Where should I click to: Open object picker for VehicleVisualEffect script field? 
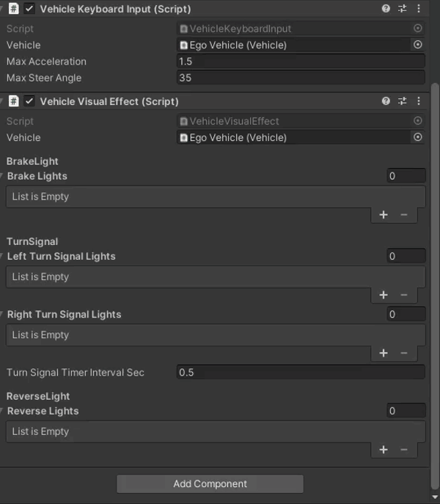click(417, 120)
